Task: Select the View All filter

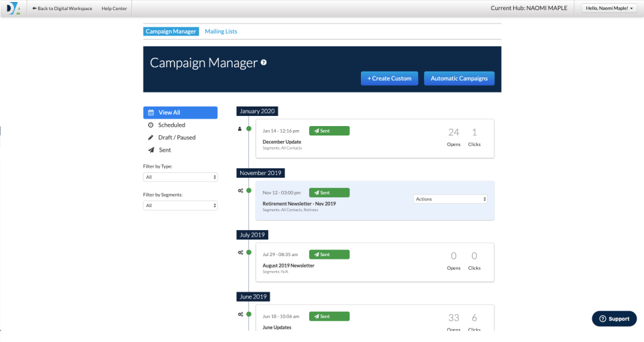Action: tap(180, 113)
